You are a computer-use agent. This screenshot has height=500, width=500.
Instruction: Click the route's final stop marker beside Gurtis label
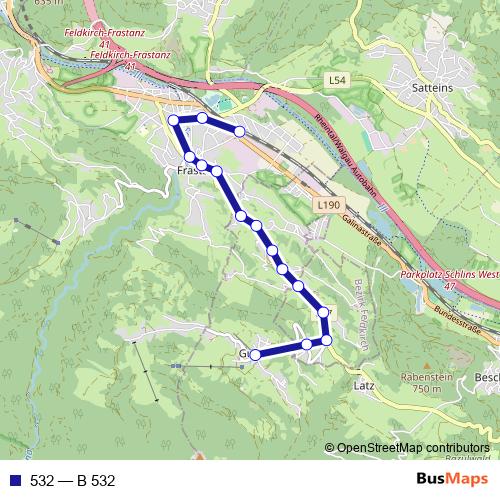[255, 355]
